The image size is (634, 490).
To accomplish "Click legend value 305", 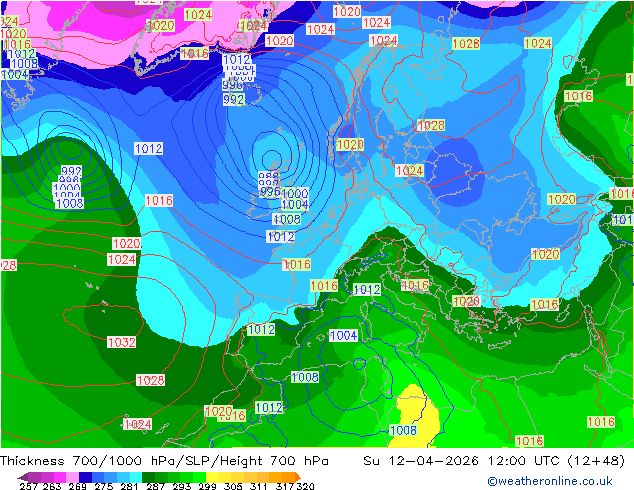I will [x=232, y=486].
